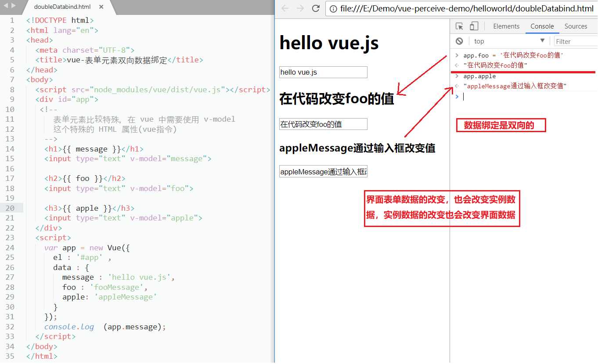Click the message : 'hello vue.js' line
This screenshot has width=598, height=364.
pos(119,277)
